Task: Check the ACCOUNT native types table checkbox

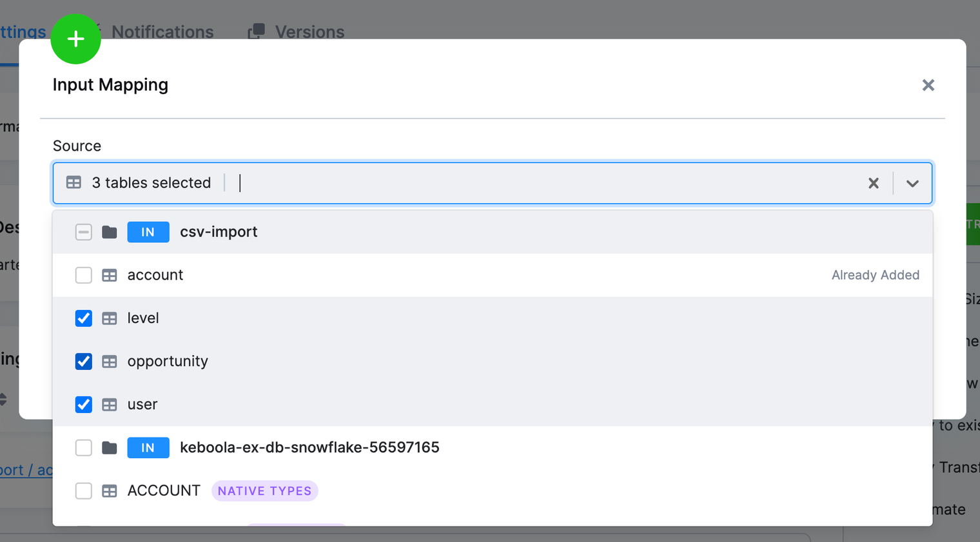Action: point(83,491)
